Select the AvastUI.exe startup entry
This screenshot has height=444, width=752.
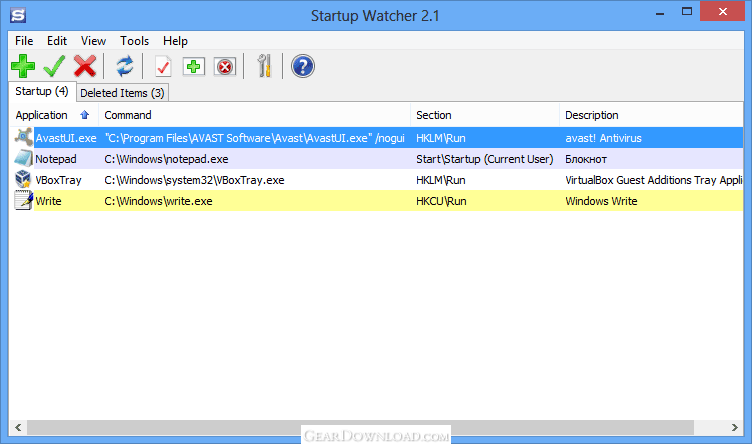pyautogui.click(x=66, y=137)
